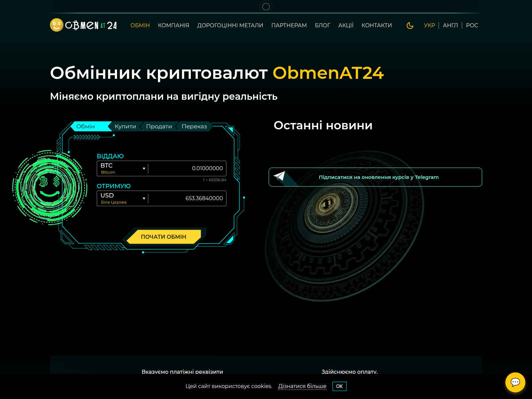Select the Купити tab
Image resolution: width=532 pixels, height=399 pixels.
click(x=125, y=126)
